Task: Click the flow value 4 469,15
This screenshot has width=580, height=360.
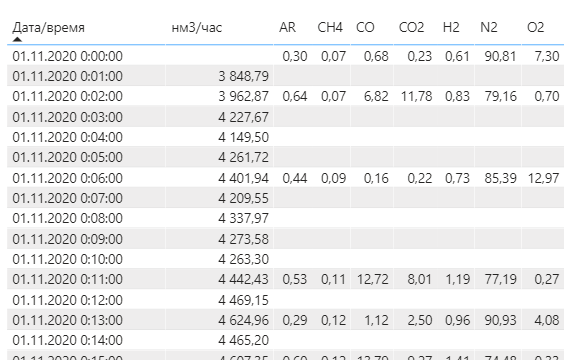Action: (x=243, y=300)
